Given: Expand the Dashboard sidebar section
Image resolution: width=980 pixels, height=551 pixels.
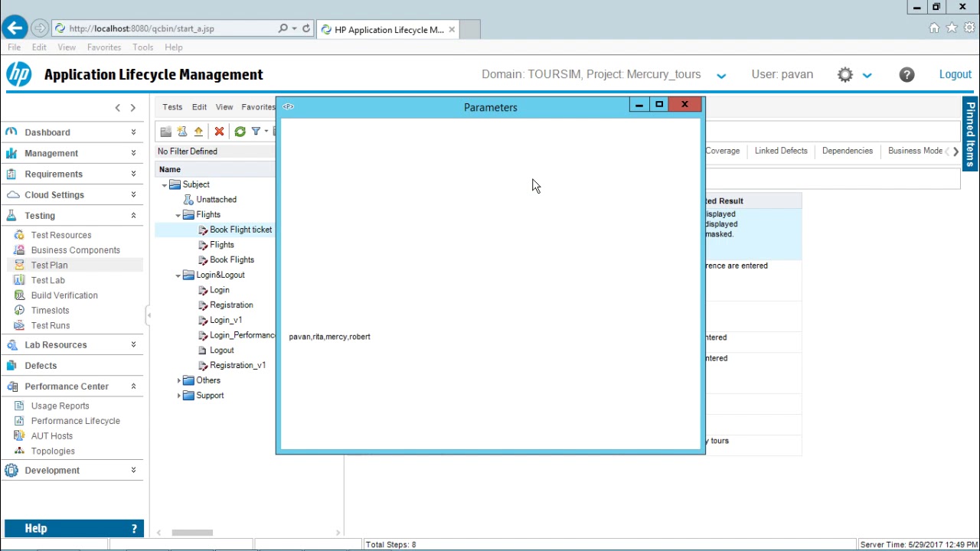Looking at the screenshot, I should click(x=133, y=132).
